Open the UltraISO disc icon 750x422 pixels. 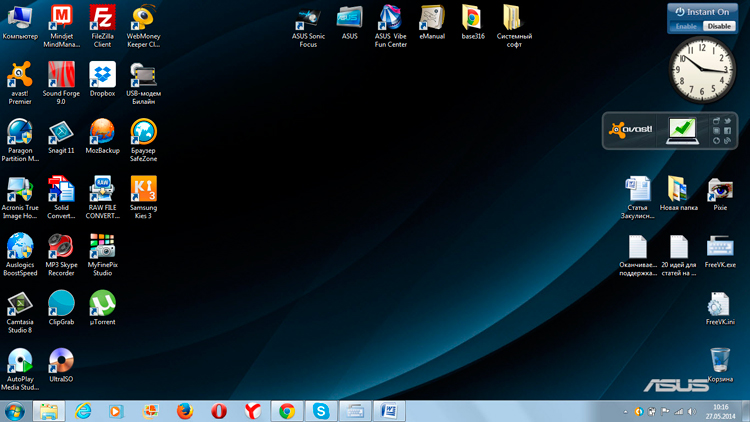point(61,361)
